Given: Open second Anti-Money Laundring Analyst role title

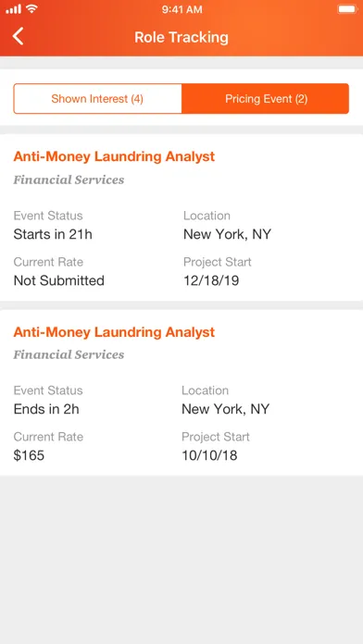Looking at the screenshot, I should [114, 332].
